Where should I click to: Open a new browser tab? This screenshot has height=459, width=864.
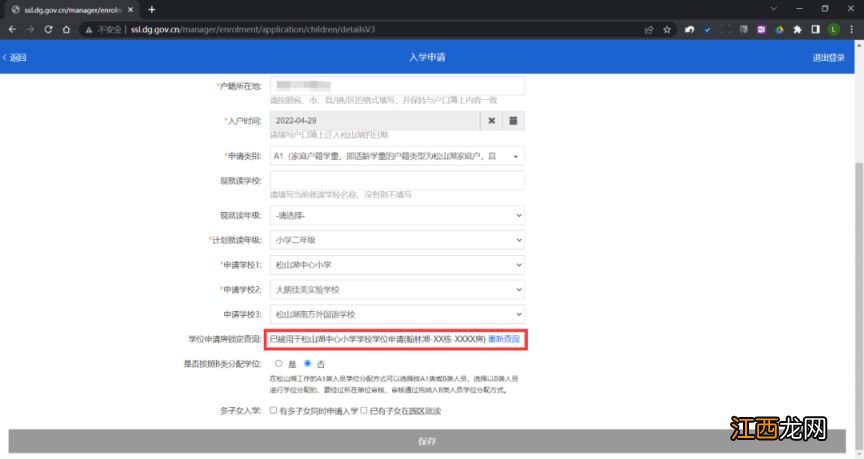[x=152, y=9]
